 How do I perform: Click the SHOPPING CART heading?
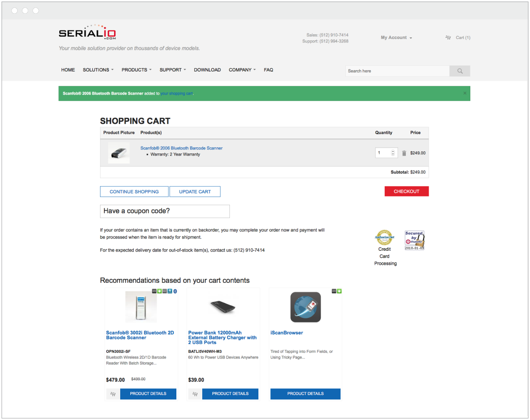(x=135, y=121)
